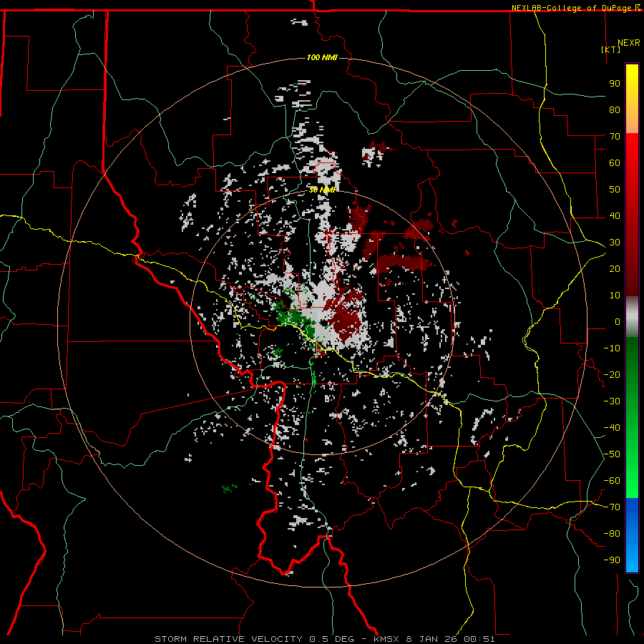Screen dimensions: 644x644
Task: Click the -30 scale value
Action: [x=612, y=401]
